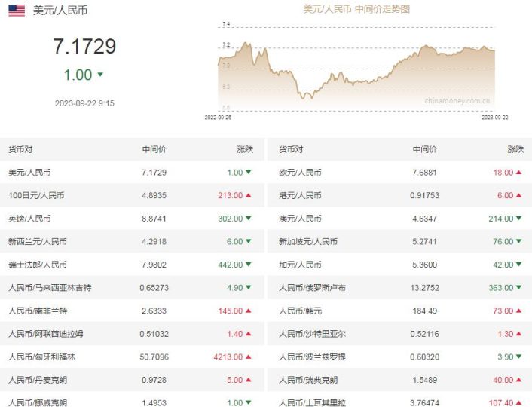Click green down arrow next to 76.00

click(518, 241)
